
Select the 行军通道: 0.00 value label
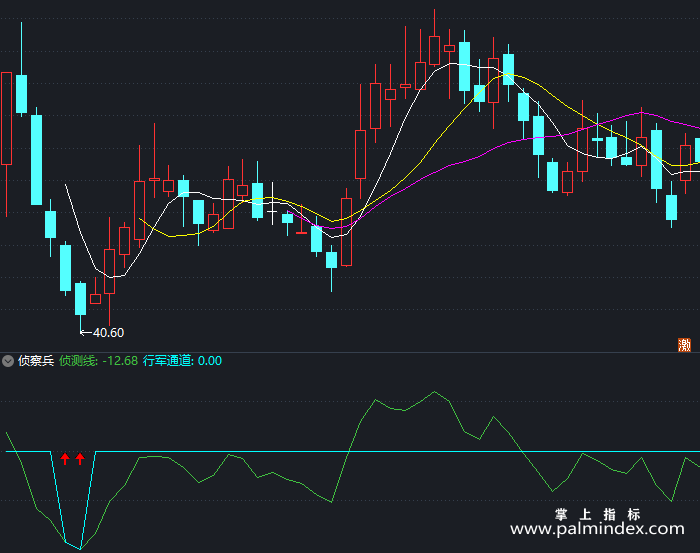(182, 361)
